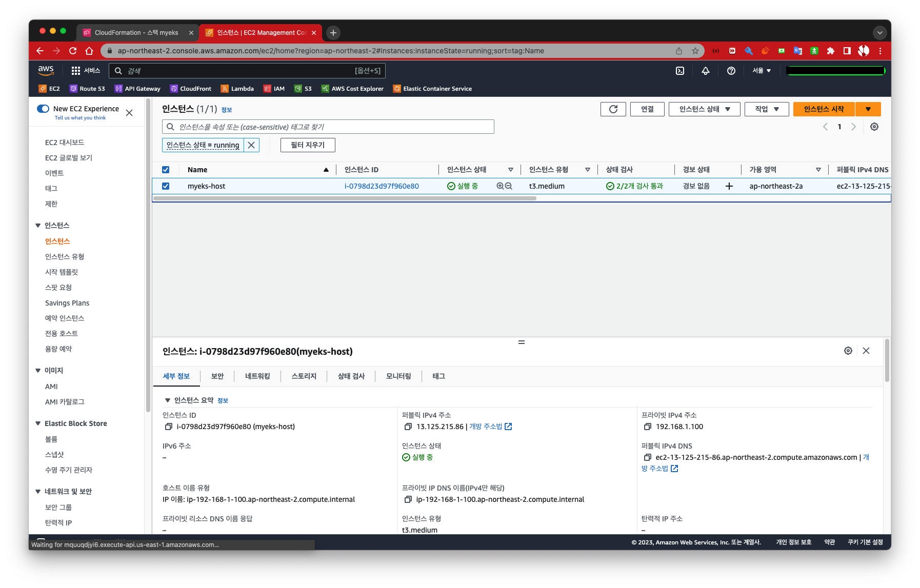This screenshot has height=588, width=920.
Task: Switch to the 보안 tab
Action: tap(217, 376)
